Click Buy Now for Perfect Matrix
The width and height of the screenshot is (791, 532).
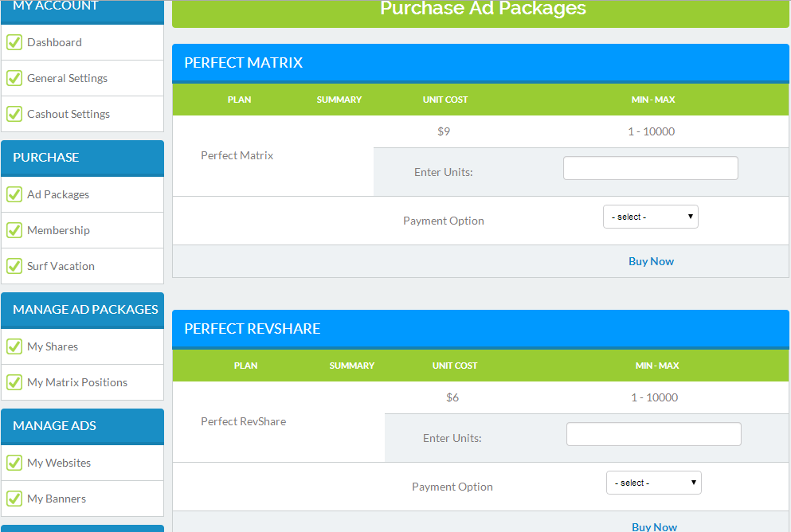[x=651, y=261]
